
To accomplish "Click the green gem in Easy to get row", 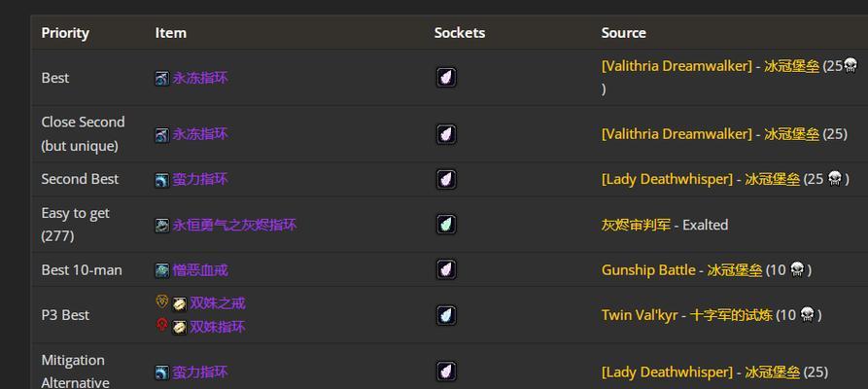I will point(445,225).
